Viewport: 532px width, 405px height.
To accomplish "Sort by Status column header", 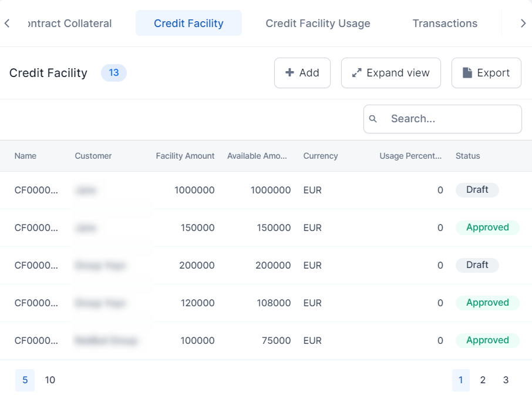I will 467,156.
